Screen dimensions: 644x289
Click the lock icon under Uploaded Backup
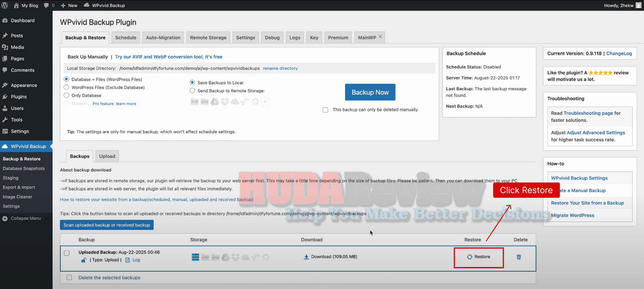84,260
